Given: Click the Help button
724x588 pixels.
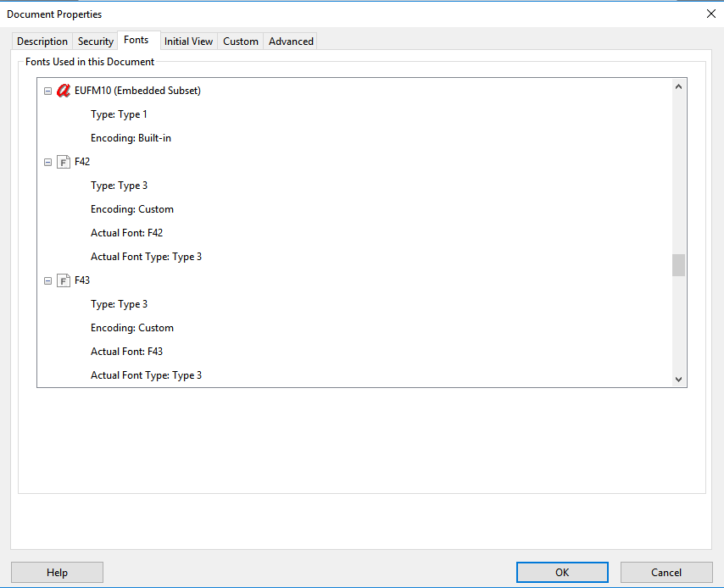Looking at the screenshot, I should 57,572.
